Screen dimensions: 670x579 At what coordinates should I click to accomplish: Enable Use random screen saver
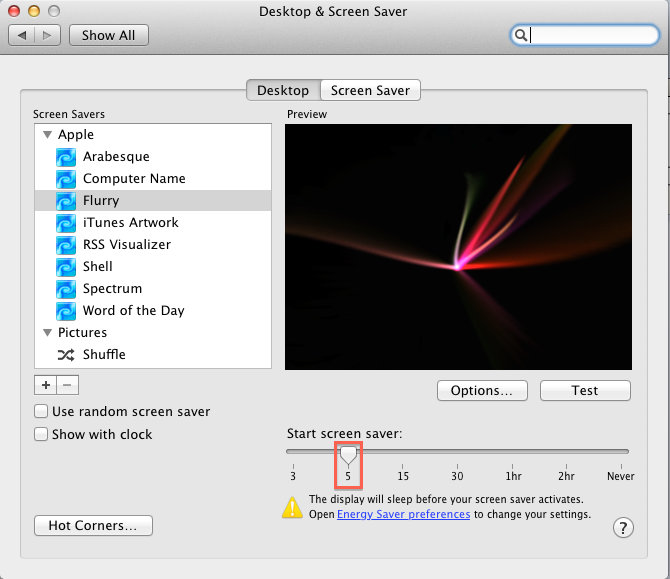41,411
